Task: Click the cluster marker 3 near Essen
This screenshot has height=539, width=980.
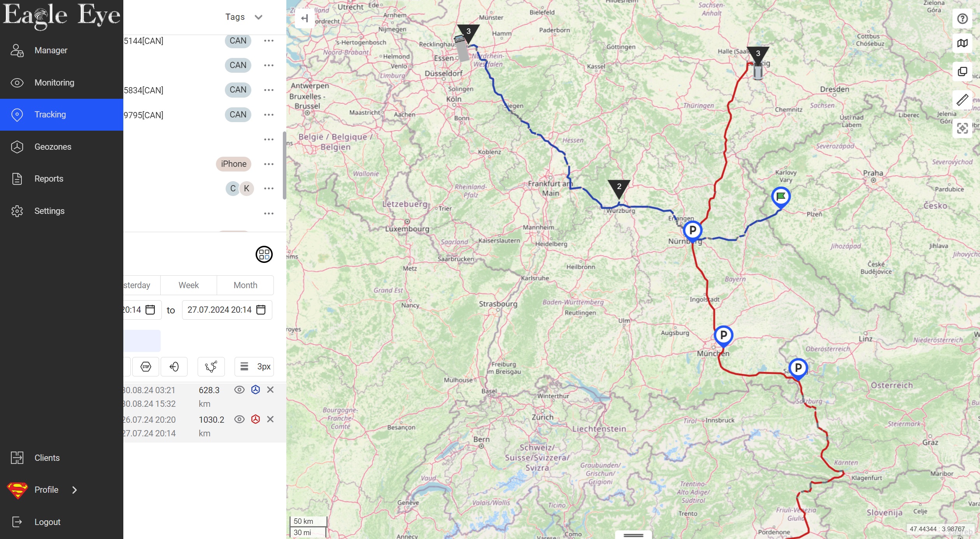Action: pyautogui.click(x=468, y=33)
